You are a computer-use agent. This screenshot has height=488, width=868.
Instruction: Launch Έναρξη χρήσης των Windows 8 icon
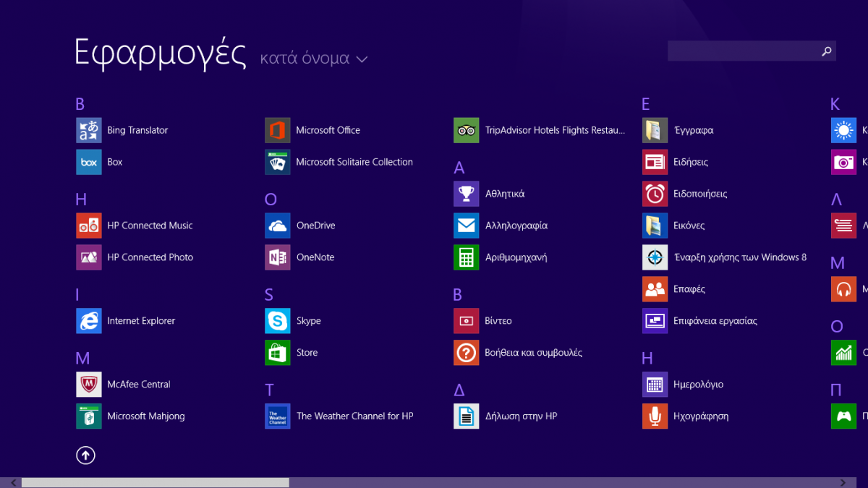click(x=655, y=257)
